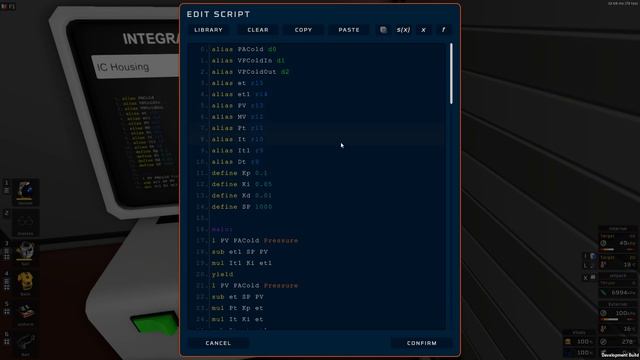The height and width of the screenshot is (360, 640).
Task: Click line 'sub et1 SP PV'
Action: click(x=240, y=252)
